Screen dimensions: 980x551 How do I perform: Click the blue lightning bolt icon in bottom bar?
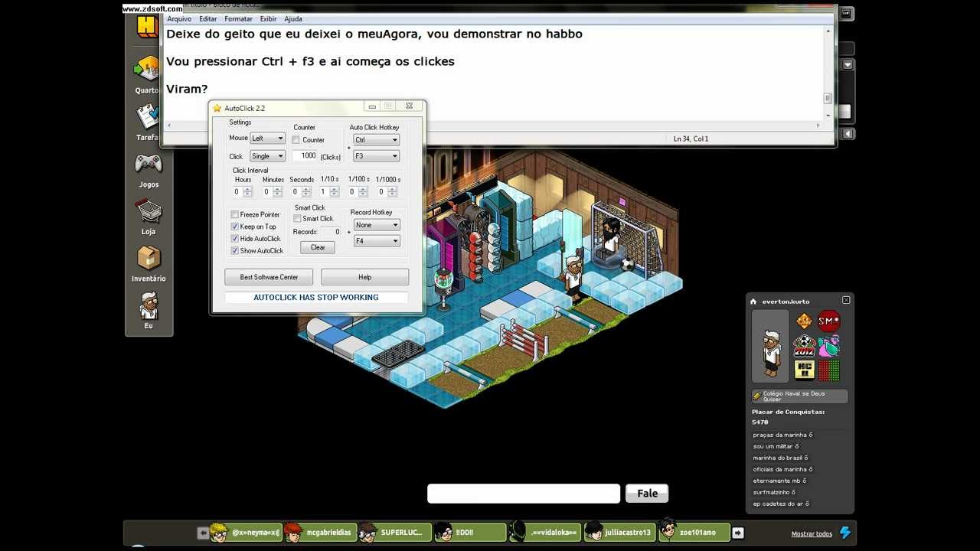(x=845, y=533)
